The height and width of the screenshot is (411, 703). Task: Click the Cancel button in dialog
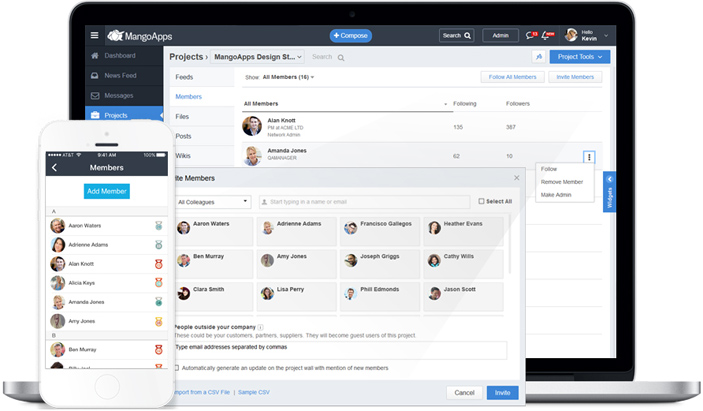464,393
